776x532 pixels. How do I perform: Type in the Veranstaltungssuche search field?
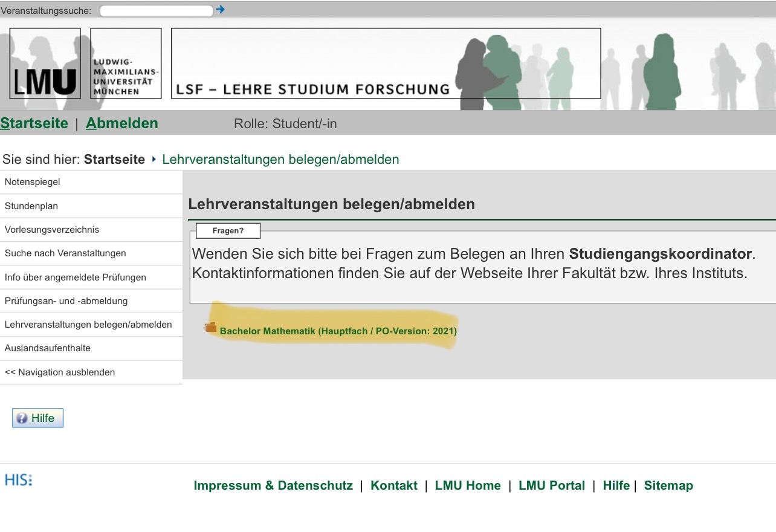tap(156, 11)
